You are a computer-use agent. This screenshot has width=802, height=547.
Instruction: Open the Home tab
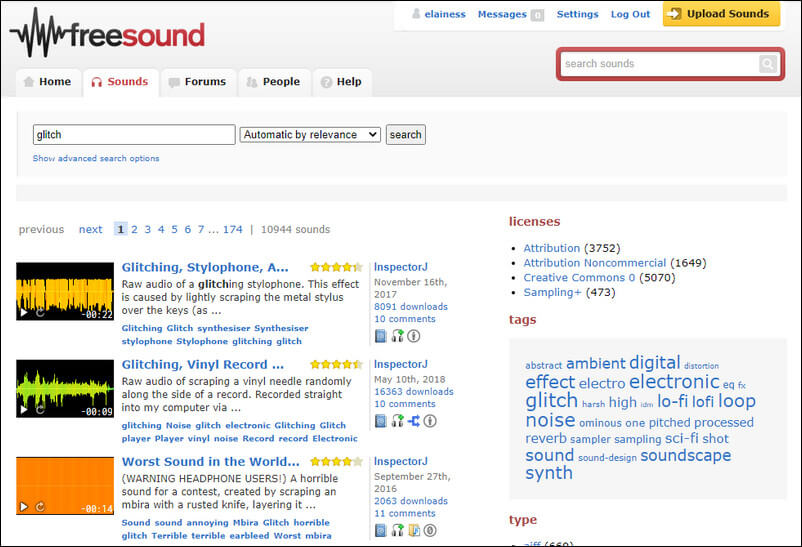48,82
